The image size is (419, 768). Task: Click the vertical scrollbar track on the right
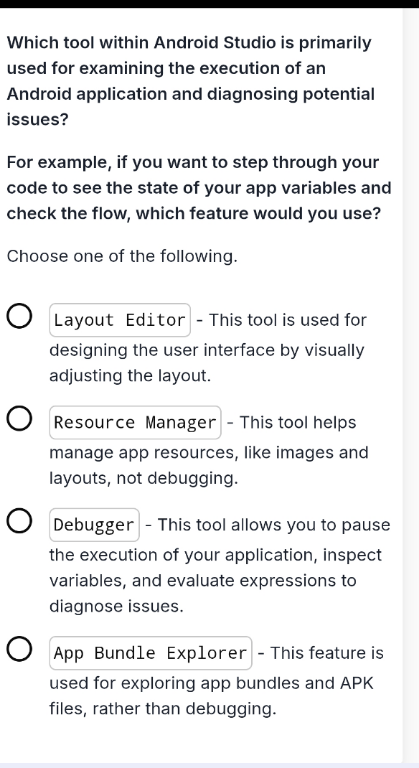(411, 385)
